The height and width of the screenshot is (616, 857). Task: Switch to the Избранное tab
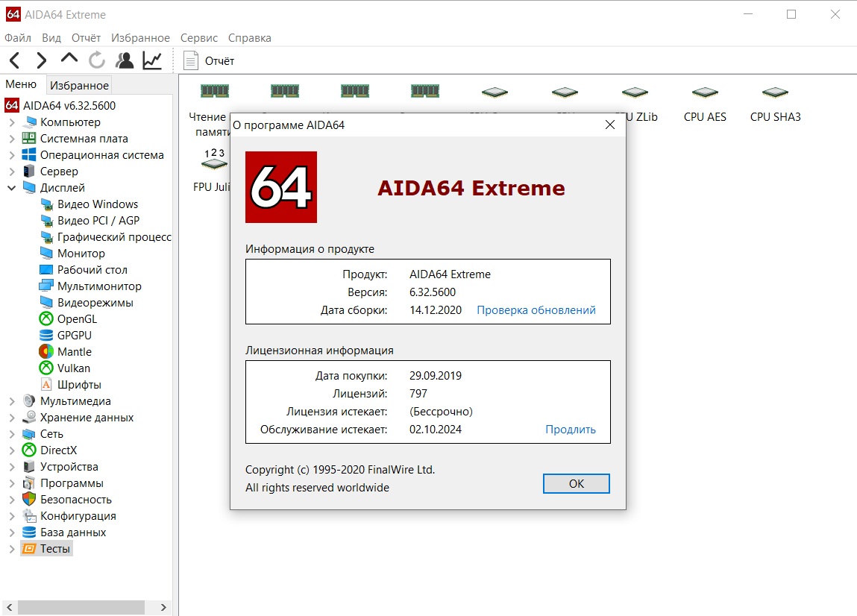(x=80, y=85)
